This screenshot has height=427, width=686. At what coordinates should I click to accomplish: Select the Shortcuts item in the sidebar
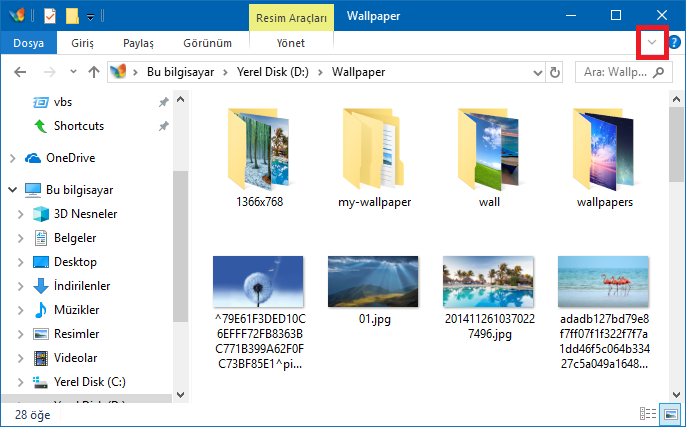point(79,126)
